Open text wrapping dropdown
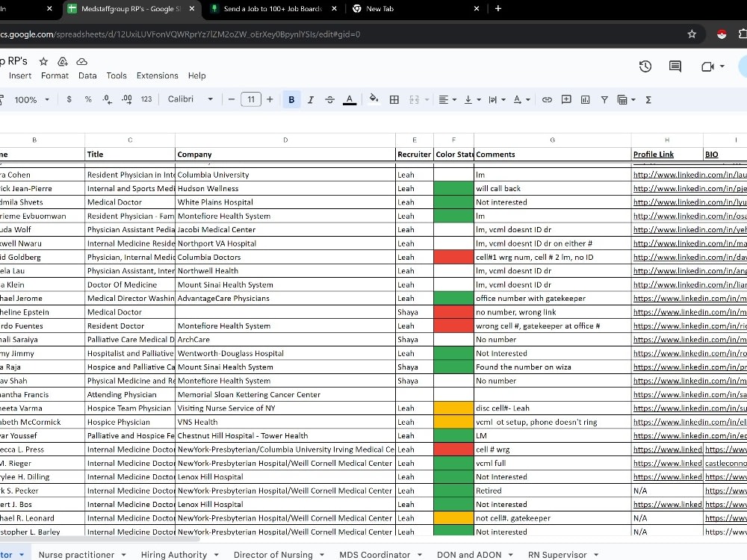This screenshot has width=747, height=560. coord(497,99)
